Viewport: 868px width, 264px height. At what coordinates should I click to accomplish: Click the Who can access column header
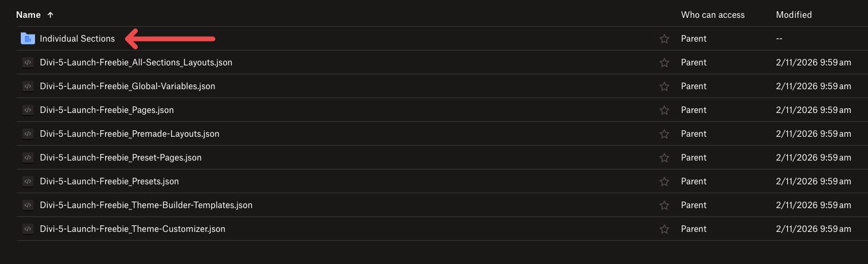click(712, 14)
